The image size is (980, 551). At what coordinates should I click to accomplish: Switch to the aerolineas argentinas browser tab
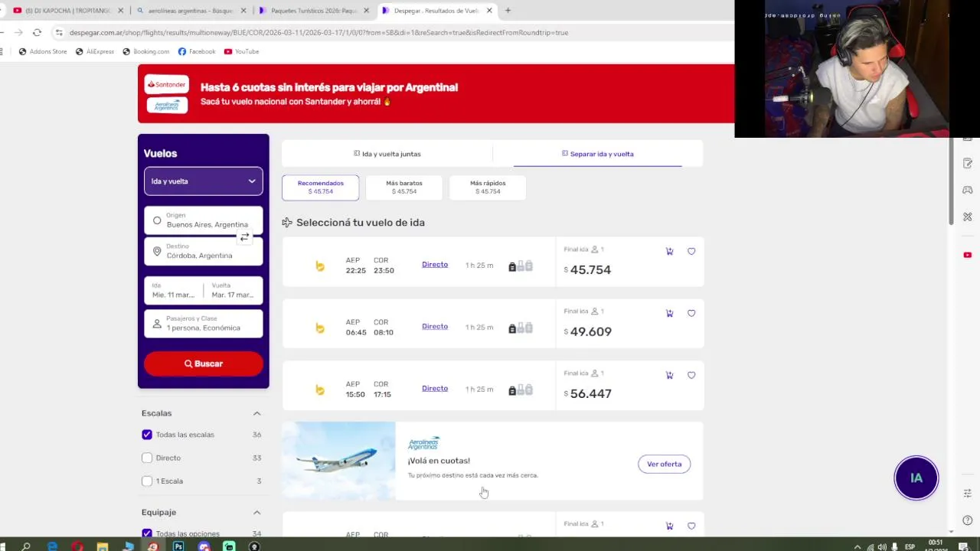pos(190,11)
